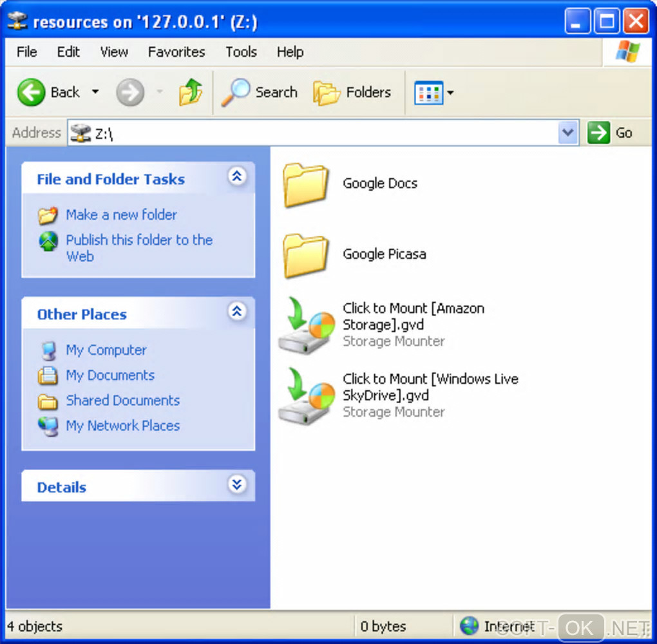The image size is (657, 644).
Task: Click the publish-to-web globe icon
Action: point(48,241)
